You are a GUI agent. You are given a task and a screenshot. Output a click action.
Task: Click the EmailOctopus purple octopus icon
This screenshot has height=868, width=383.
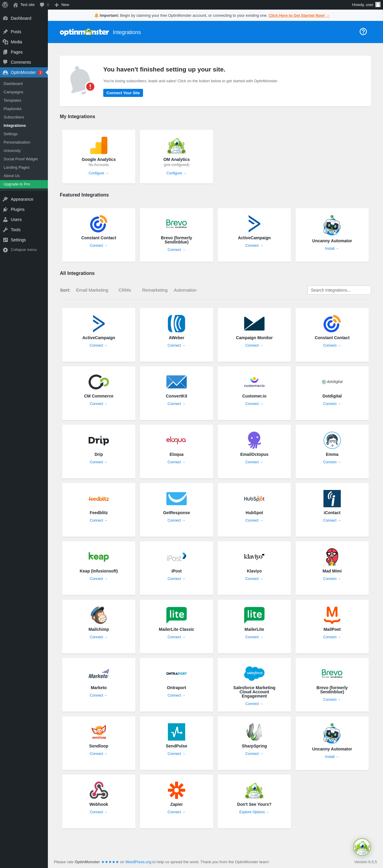254,440
